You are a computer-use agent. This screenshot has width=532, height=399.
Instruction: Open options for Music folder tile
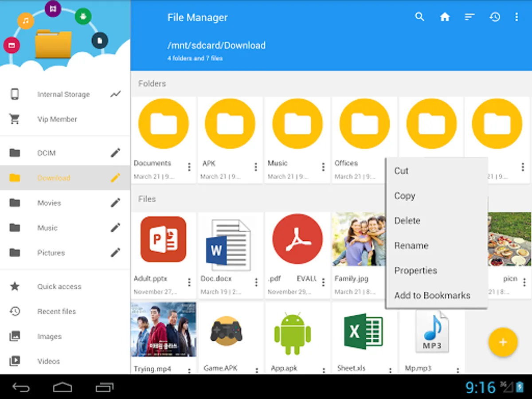pos(323,167)
